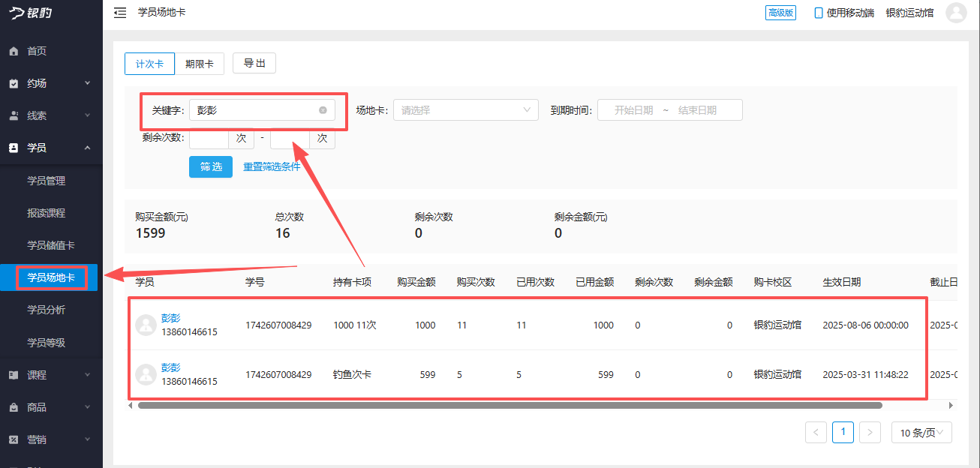Image resolution: width=980 pixels, height=468 pixels.
Task: Select the 计次卡 tab
Action: [x=149, y=64]
